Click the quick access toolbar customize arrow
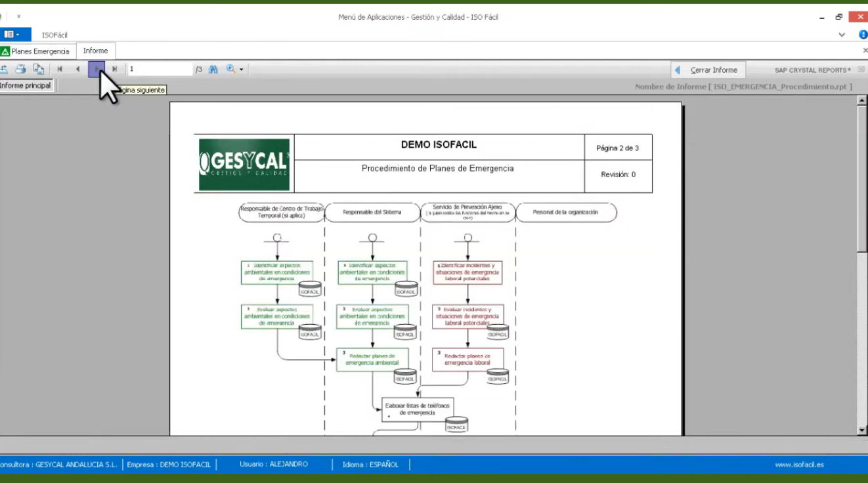This screenshot has height=483, width=868. [18, 17]
